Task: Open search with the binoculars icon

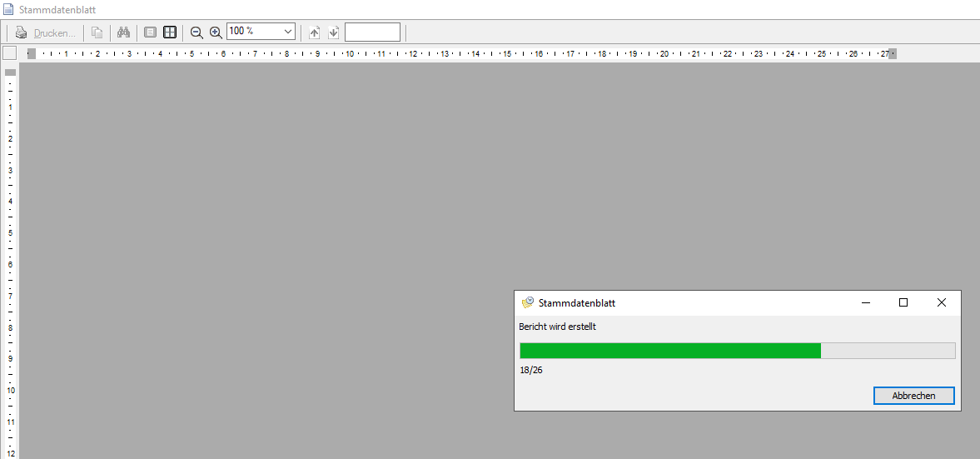Action: point(124,32)
